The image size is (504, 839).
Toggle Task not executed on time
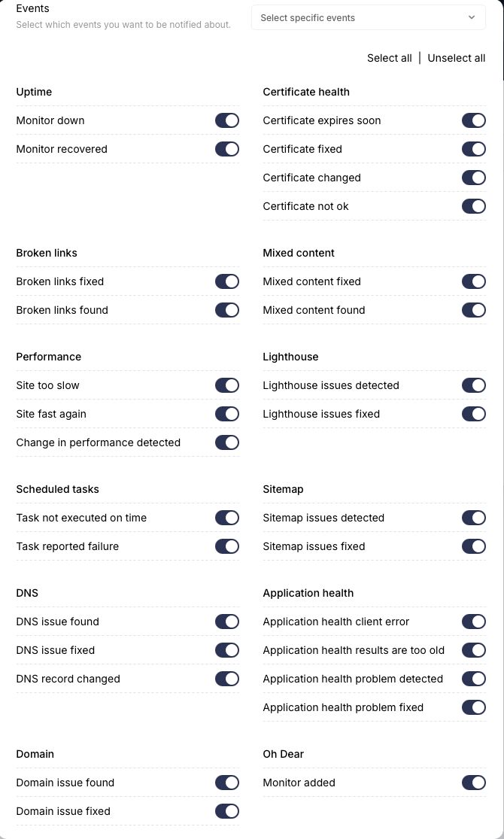pyautogui.click(x=227, y=518)
